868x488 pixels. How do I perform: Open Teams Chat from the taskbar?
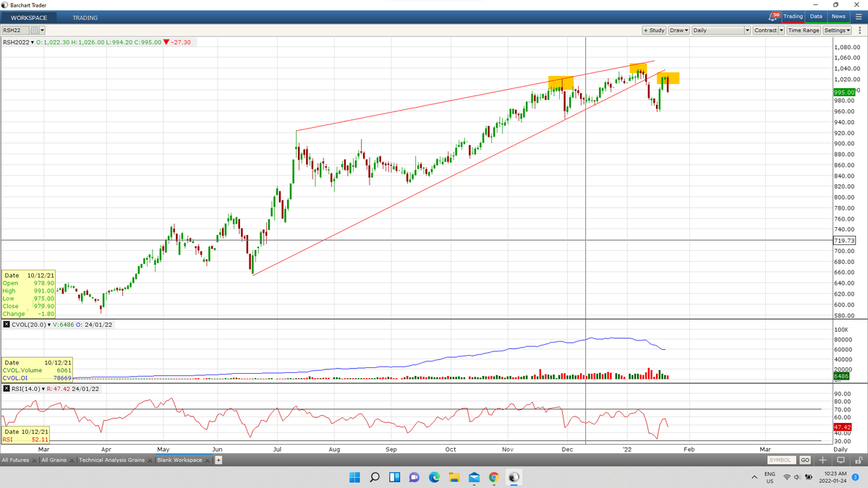coord(414,477)
